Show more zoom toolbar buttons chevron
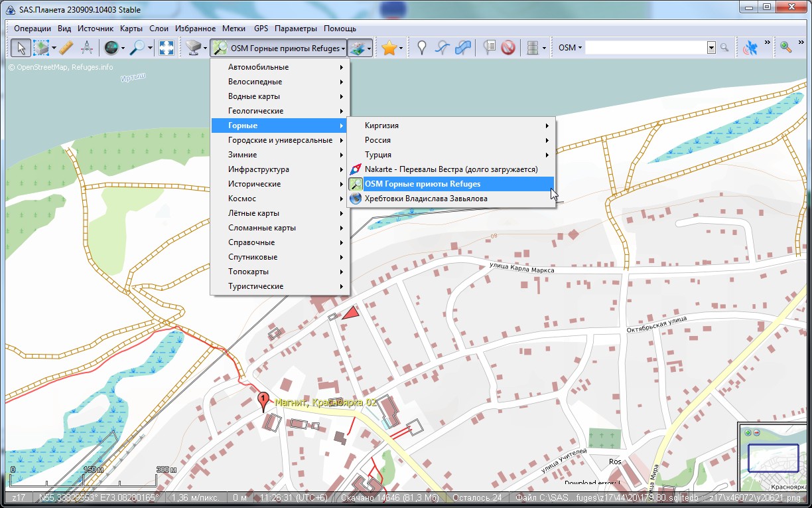 [801, 43]
